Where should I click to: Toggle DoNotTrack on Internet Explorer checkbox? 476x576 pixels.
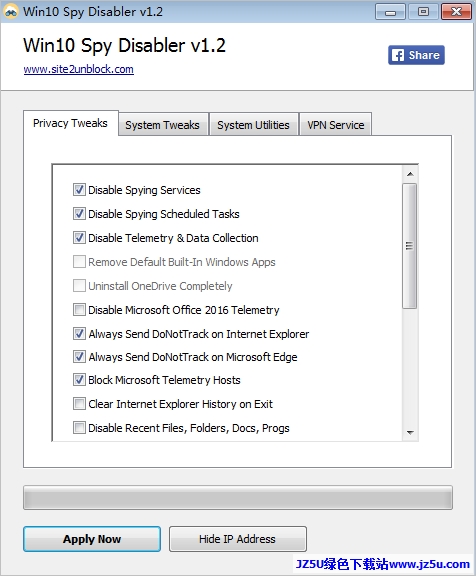[79, 334]
